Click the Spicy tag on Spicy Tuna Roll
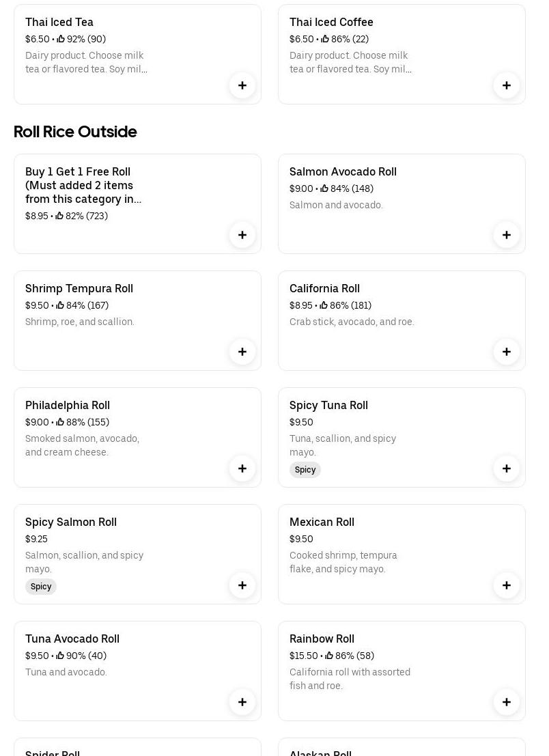The width and height of the screenshot is (549, 756). pyautogui.click(x=305, y=470)
